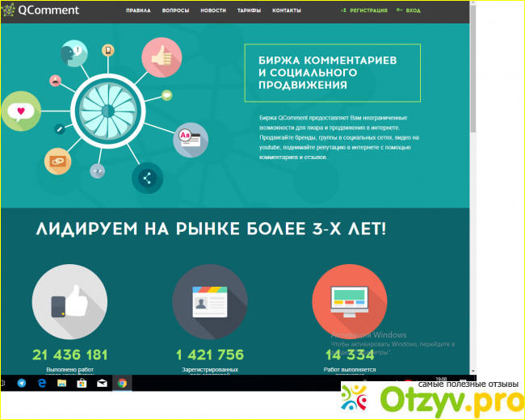The width and height of the screenshot is (525, 420).
Task: Click the pink thumbs-up circle icon
Action: 162,58
